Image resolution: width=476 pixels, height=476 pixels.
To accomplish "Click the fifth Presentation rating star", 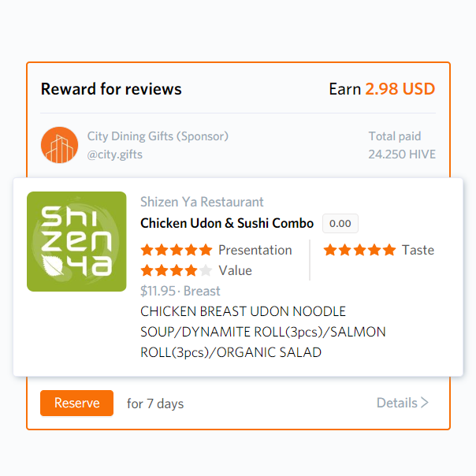I will click(x=206, y=250).
